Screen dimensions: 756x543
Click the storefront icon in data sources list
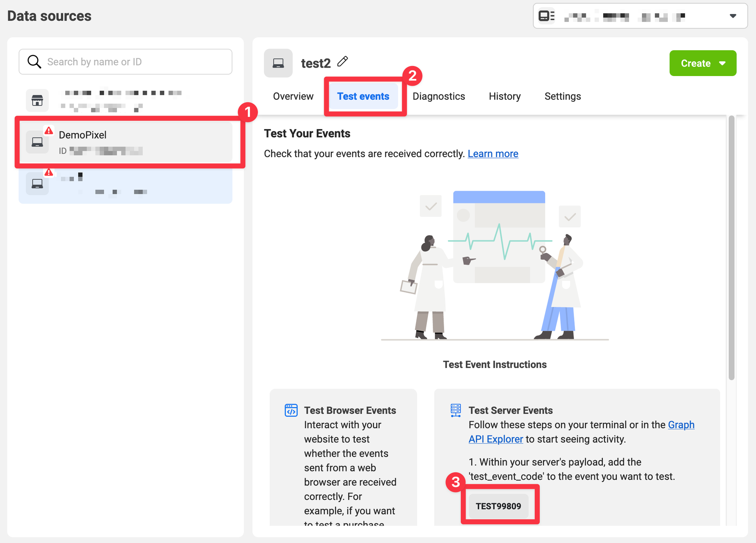coord(37,100)
